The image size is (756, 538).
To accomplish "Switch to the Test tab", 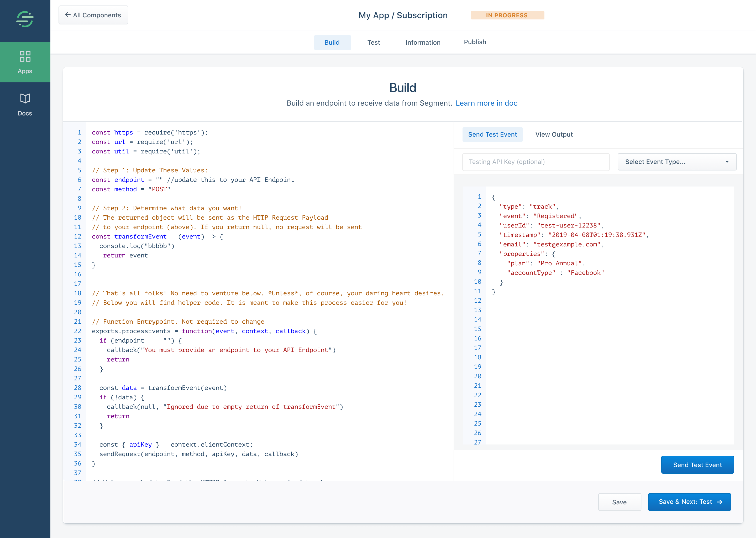I will pyautogui.click(x=373, y=42).
